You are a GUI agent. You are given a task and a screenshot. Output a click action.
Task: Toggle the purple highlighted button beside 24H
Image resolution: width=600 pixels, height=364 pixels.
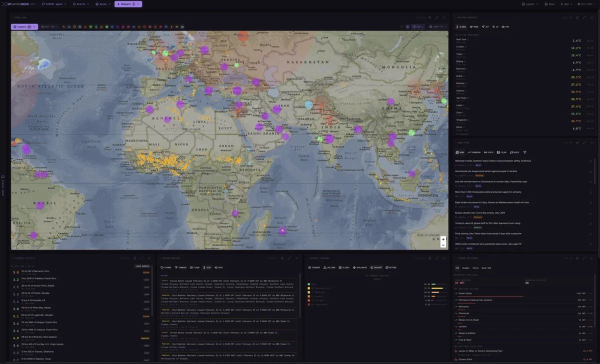tap(407, 26)
